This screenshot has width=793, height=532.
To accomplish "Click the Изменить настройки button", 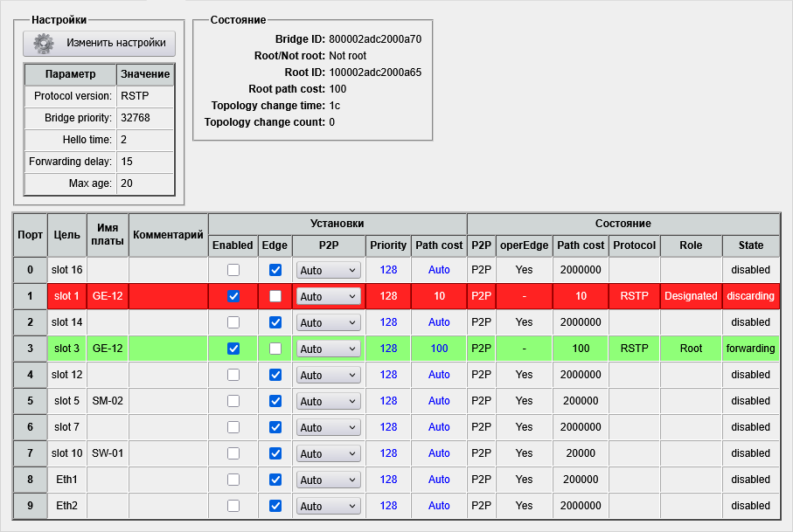I will [100, 43].
